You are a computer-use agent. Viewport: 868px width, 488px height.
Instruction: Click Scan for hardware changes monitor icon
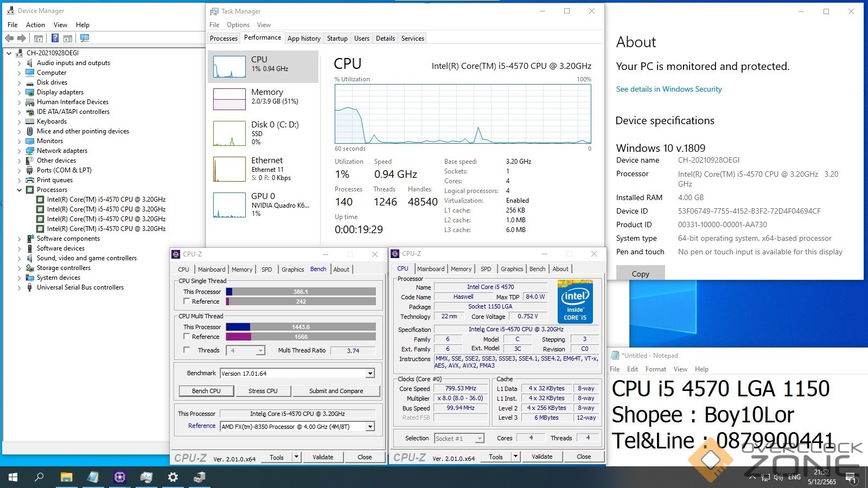coord(84,38)
